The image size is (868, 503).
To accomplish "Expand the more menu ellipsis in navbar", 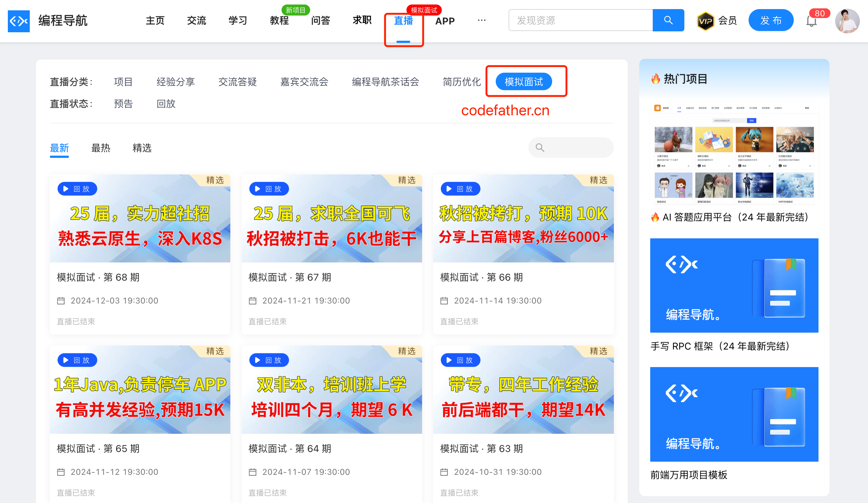I will coord(482,20).
